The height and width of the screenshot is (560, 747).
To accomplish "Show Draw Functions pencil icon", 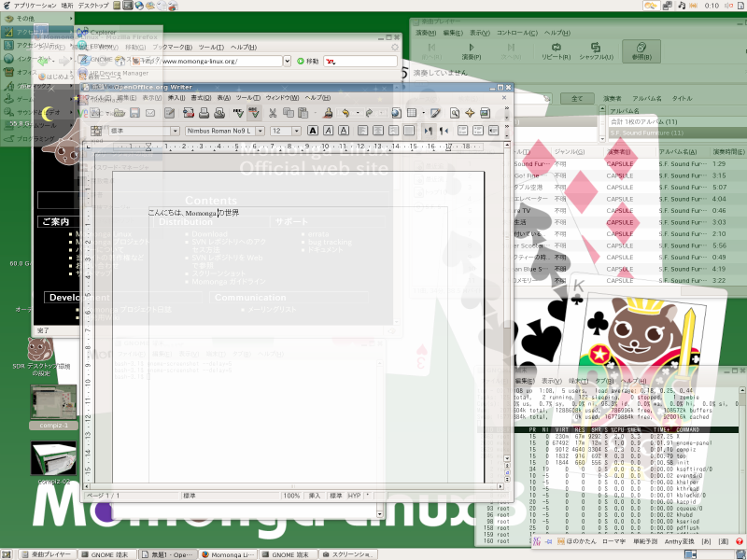I will click(x=435, y=113).
